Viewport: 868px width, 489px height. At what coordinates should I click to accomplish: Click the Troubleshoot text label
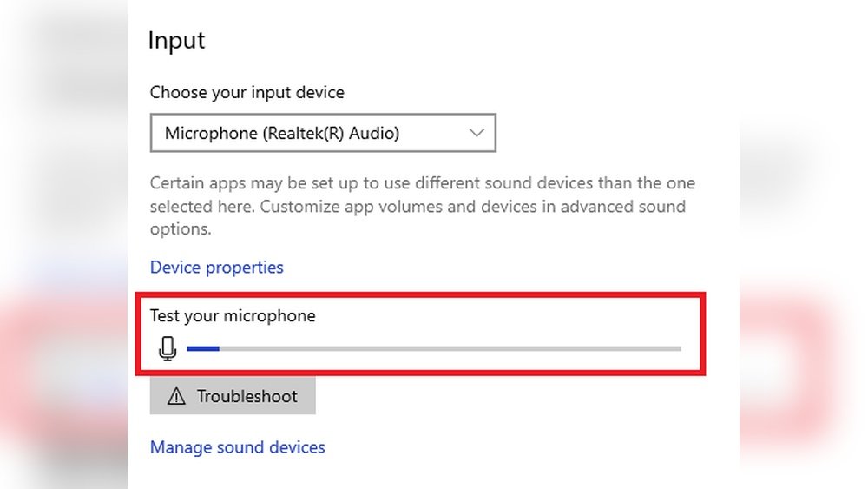tap(247, 397)
